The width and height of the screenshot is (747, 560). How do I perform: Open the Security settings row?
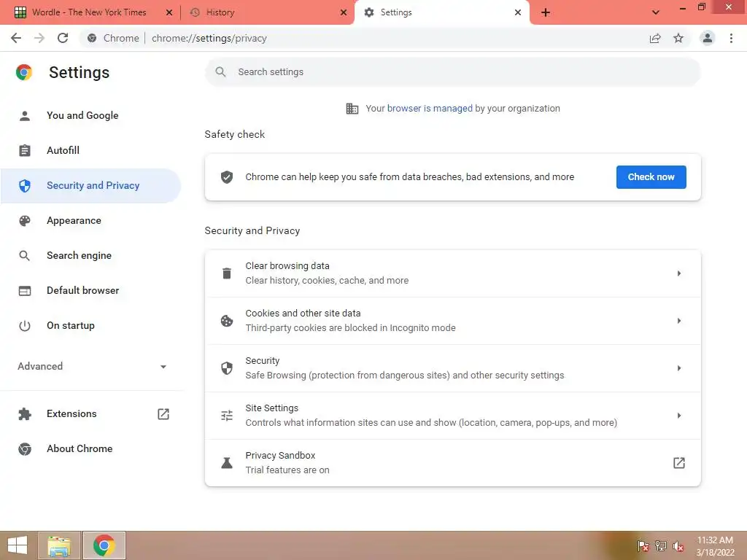pyautogui.click(x=452, y=368)
